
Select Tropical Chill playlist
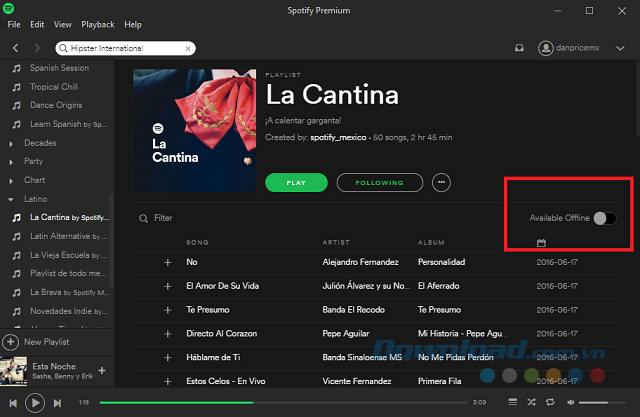[x=54, y=87]
